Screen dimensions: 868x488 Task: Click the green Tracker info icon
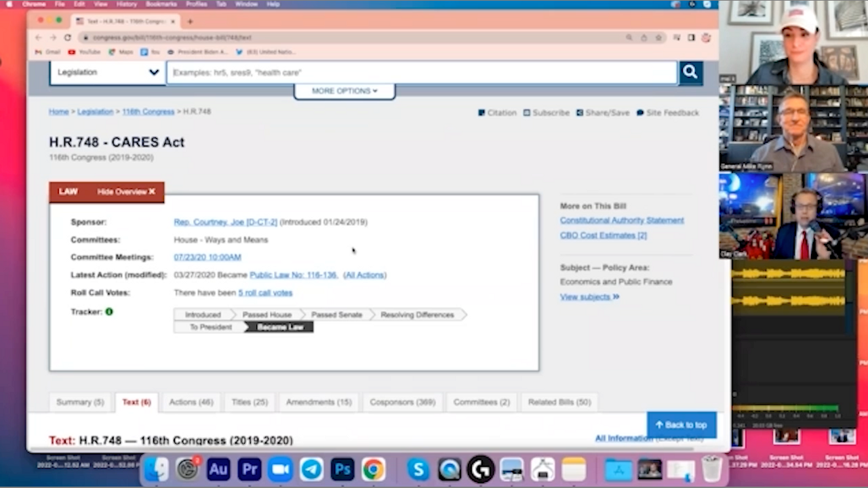(x=108, y=312)
